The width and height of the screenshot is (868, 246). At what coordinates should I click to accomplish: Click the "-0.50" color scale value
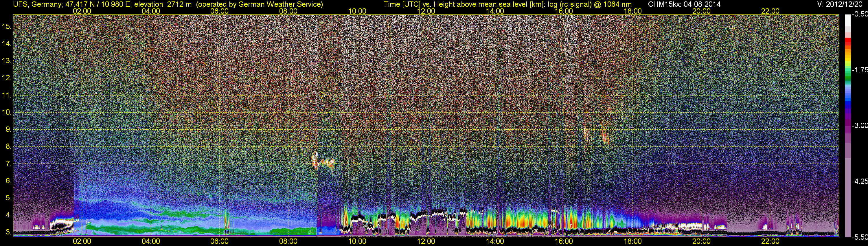(860, 14)
